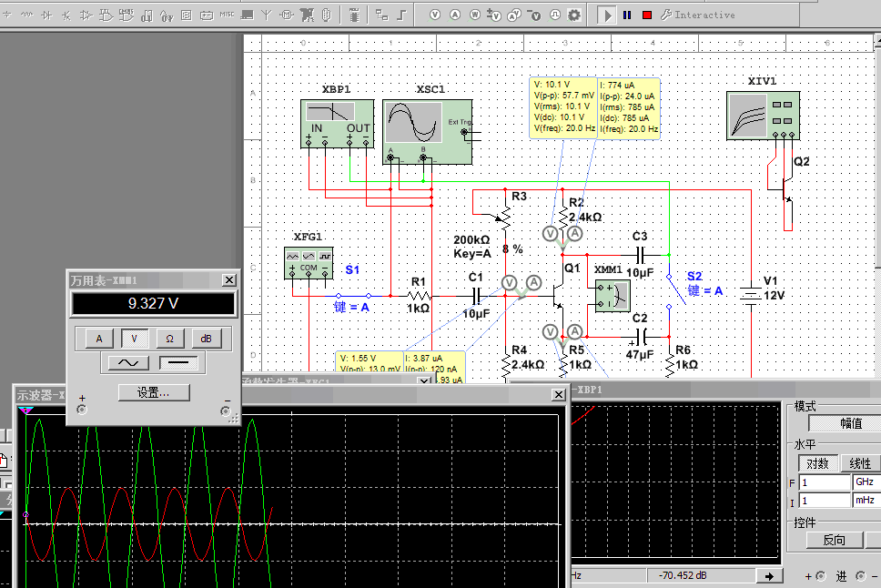Viewport: 881px width, 588px height.
Task: Select the V1 12V battery
Action: click(x=750, y=296)
